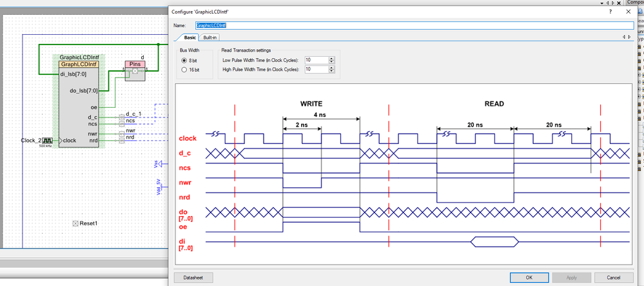
Task: Increase Low Pulse Width Time value
Action: click(x=332, y=59)
